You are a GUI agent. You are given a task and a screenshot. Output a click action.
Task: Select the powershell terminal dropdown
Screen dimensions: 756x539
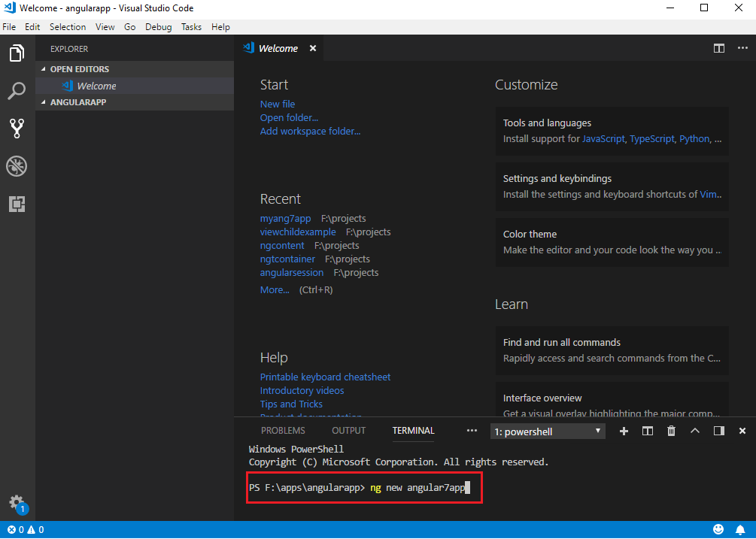pyautogui.click(x=547, y=432)
